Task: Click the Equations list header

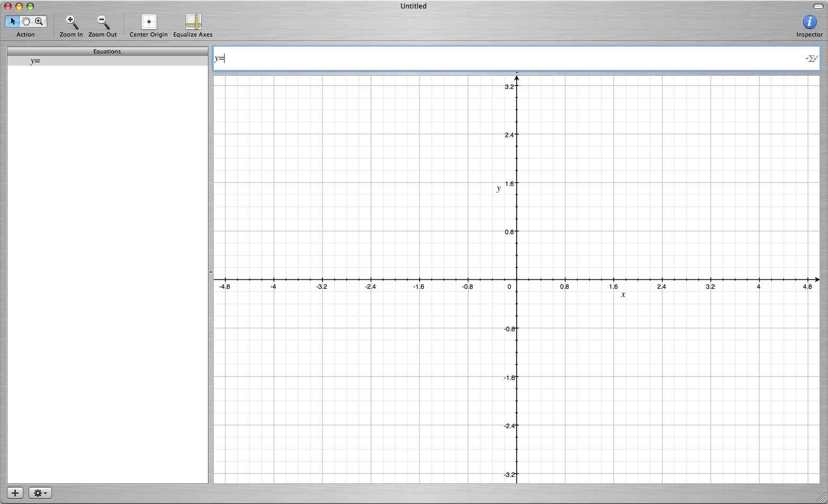Action: (107, 51)
